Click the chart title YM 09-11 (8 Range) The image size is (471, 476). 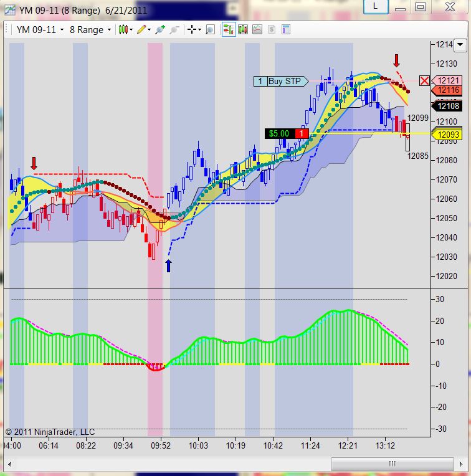coord(59,11)
